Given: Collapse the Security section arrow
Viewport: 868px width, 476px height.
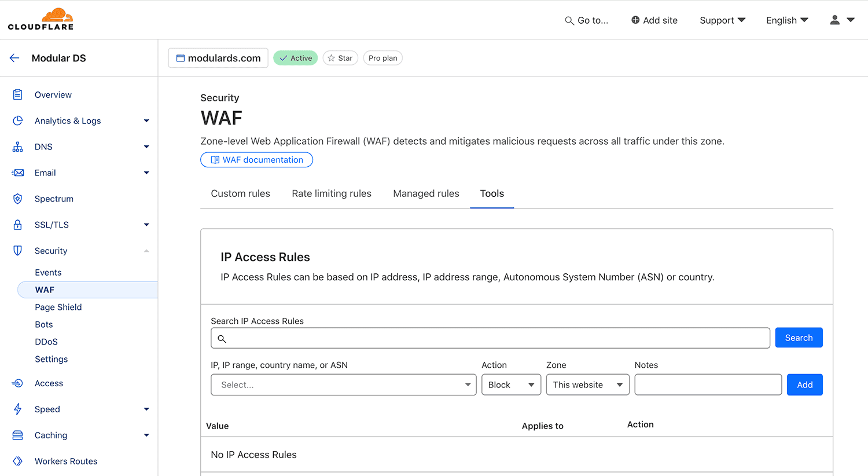Looking at the screenshot, I should pyautogui.click(x=146, y=251).
